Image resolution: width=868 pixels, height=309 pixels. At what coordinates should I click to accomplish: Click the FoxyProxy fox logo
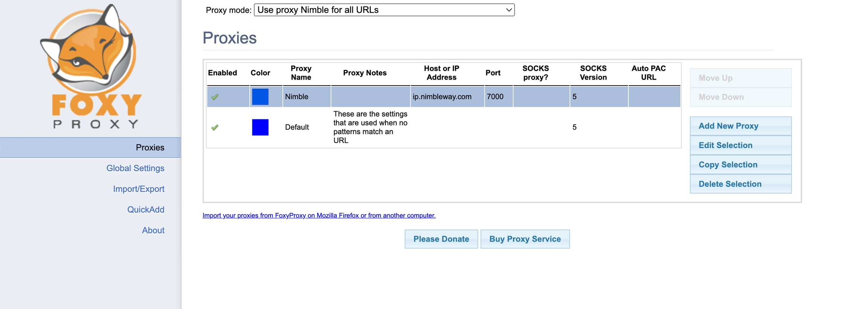coord(90,66)
